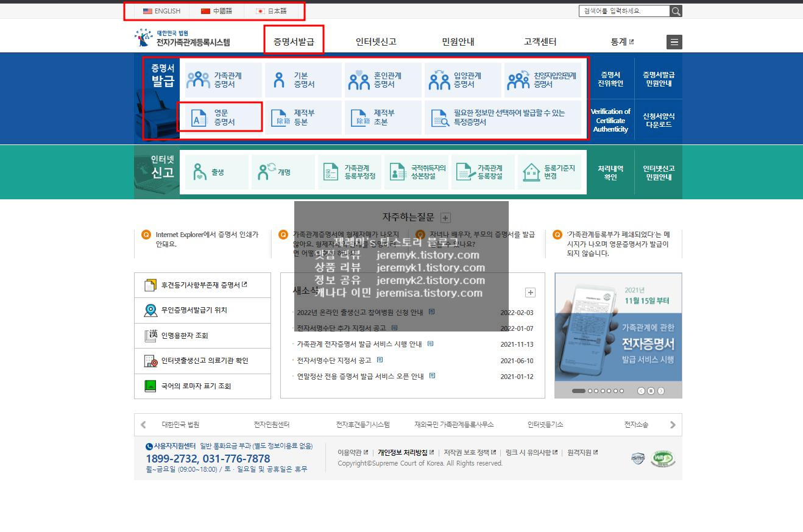Image resolution: width=803 pixels, height=532 pixels.
Task: Click the court e-family registry logo
Action: [x=182, y=38]
